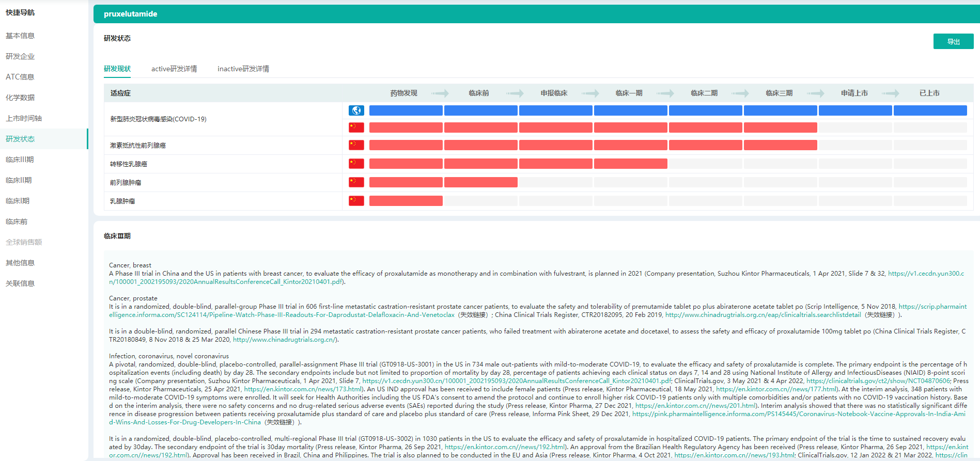Click the globe icon in COVID-19 row
980x461 pixels.
(x=356, y=110)
